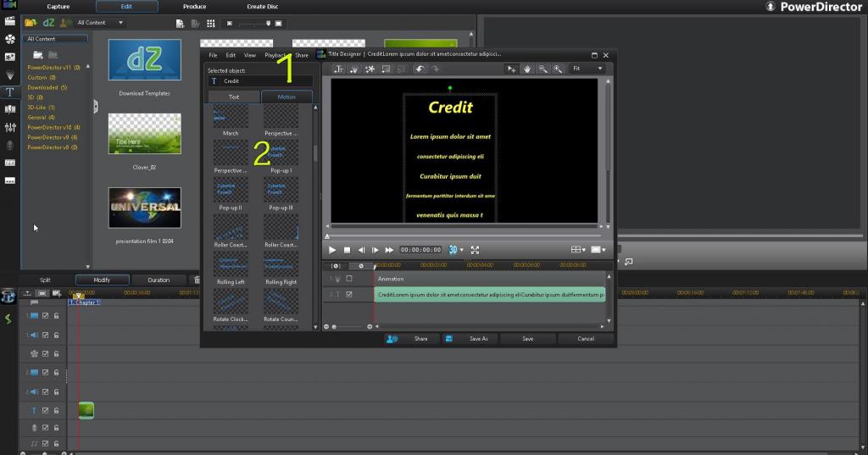Screen dimensions: 868x455
Task: Open the Subtitle Room icon
Action: click(9, 180)
